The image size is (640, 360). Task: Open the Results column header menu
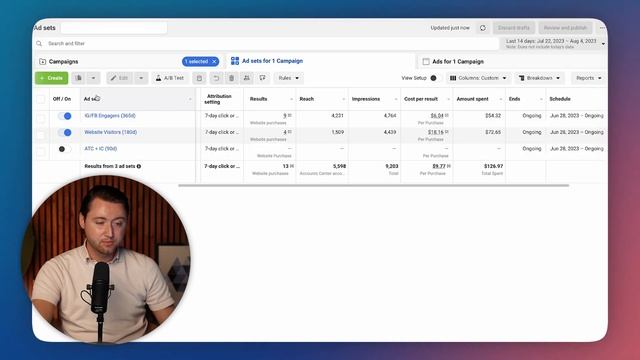click(291, 99)
